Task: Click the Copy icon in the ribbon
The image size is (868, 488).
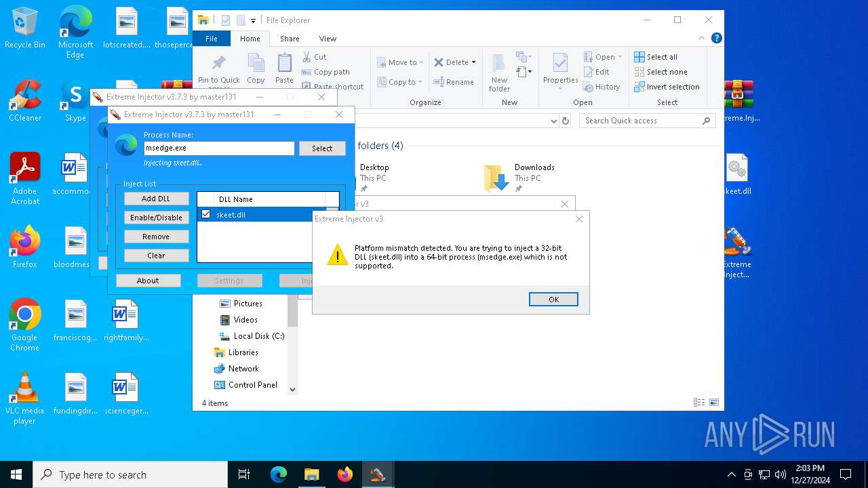Action: click(x=256, y=63)
